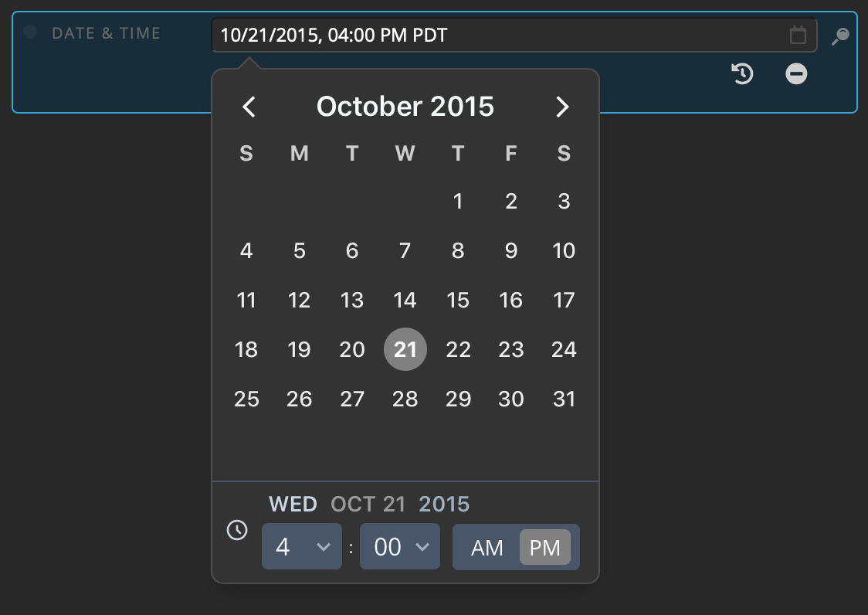Screen dimensions: 868x615
Task: Click the clock icon beside time selectors
Action: (x=237, y=530)
